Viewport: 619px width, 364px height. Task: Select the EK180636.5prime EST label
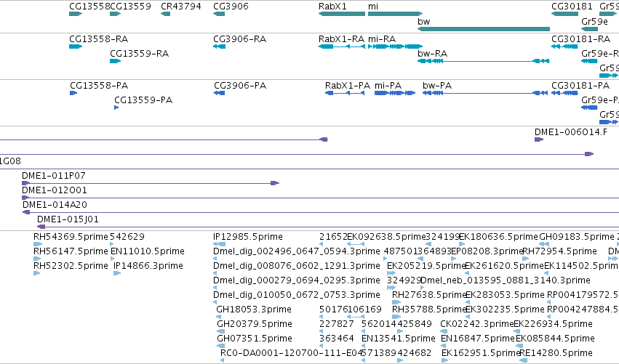pos(498,237)
